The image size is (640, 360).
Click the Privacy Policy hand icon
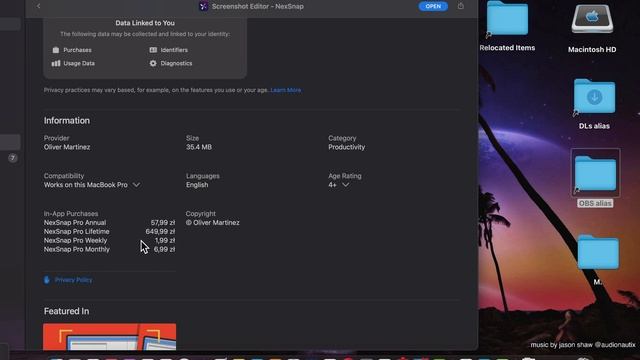pyautogui.click(x=47, y=280)
